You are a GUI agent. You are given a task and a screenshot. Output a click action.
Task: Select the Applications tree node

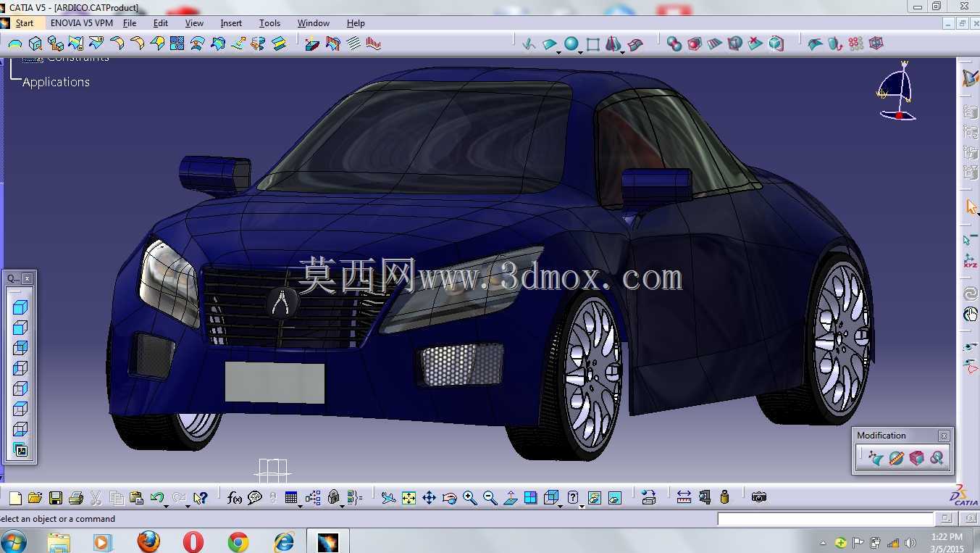click(56, 82)
